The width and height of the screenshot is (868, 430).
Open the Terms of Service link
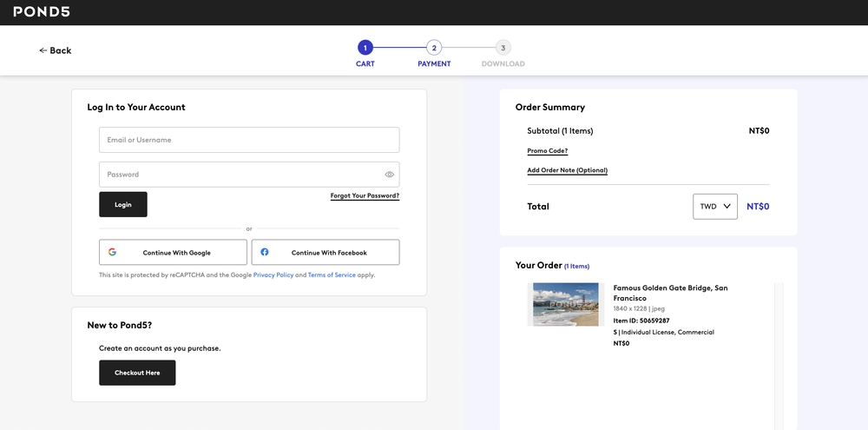[332, 275]
